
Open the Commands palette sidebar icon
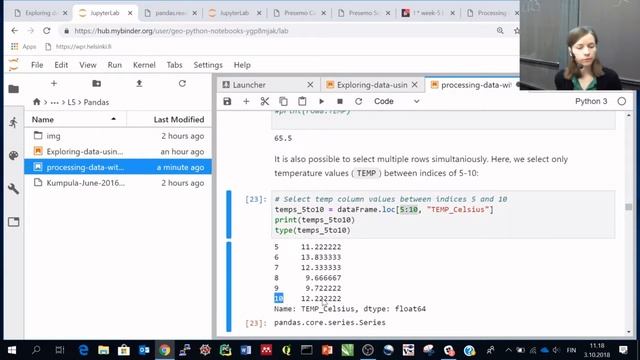pos(13,155)
